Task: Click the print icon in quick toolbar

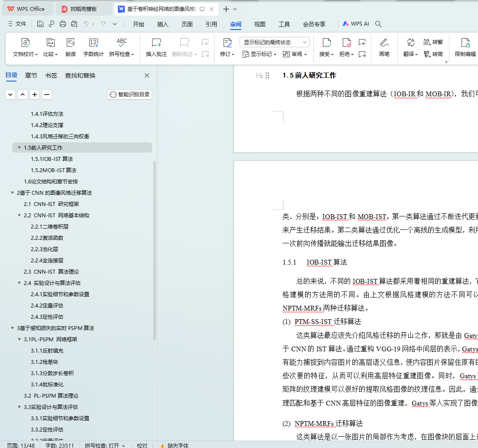Action: [x=63, y=24]
